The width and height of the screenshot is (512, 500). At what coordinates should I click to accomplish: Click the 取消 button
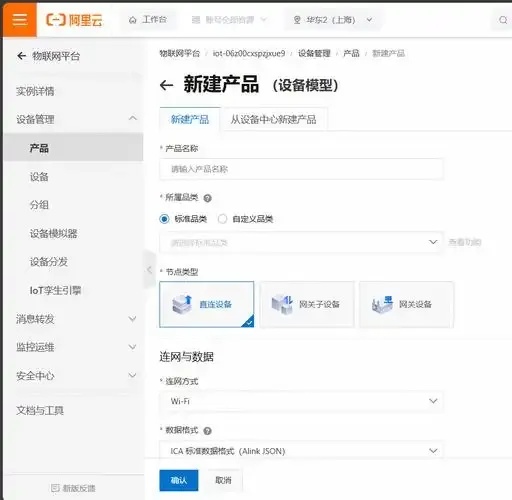point(223,480)
